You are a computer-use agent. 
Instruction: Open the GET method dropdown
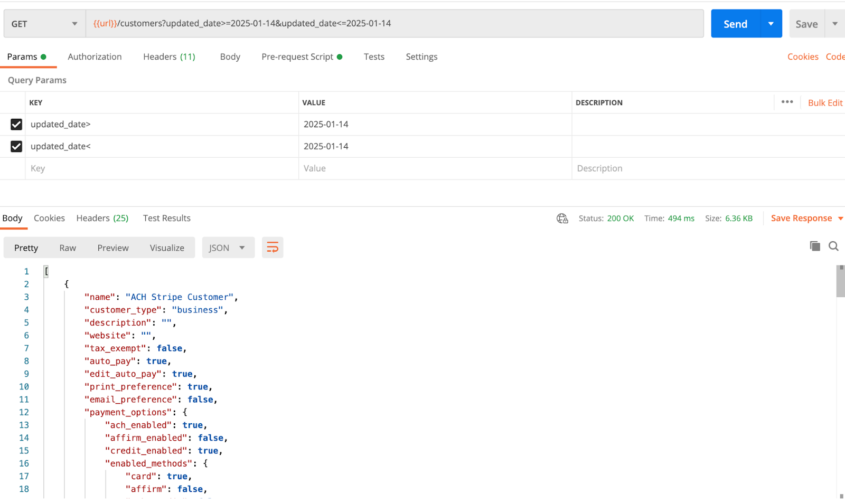[x=44, y=24]
